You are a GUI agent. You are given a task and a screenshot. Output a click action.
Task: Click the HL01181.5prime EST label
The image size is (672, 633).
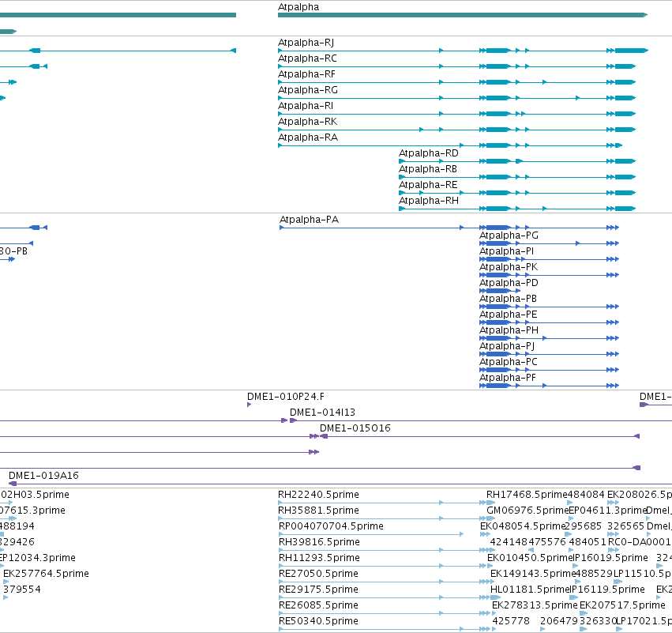(x=530, y=590)
